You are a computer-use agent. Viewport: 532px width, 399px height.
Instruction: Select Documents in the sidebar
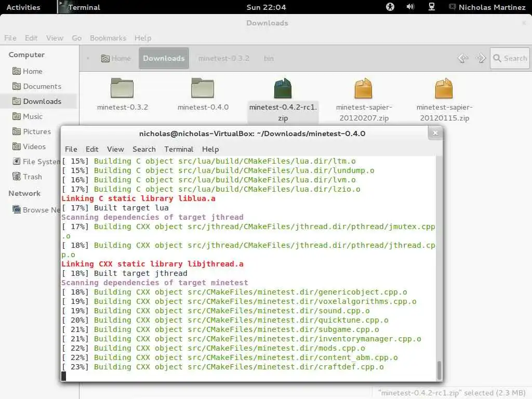(x=39, y=86)
